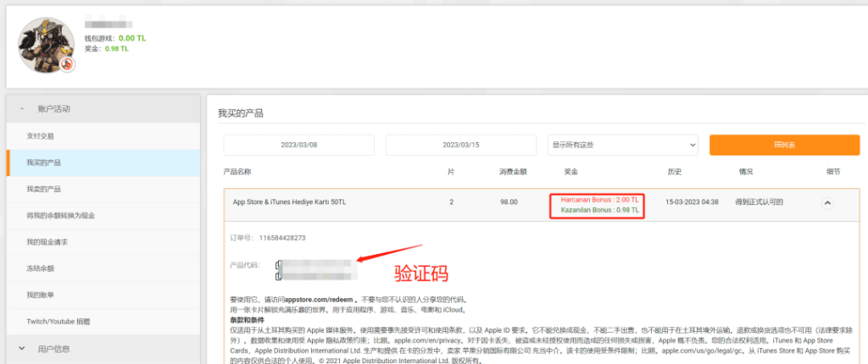Open 我卖的产品 sidebar item
Viewport: 868px width, 364px height.
(x=103, y=189)
